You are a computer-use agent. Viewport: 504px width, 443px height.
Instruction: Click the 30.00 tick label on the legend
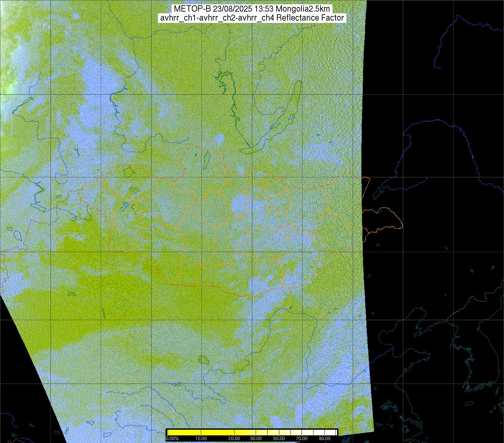coord(255,438)
